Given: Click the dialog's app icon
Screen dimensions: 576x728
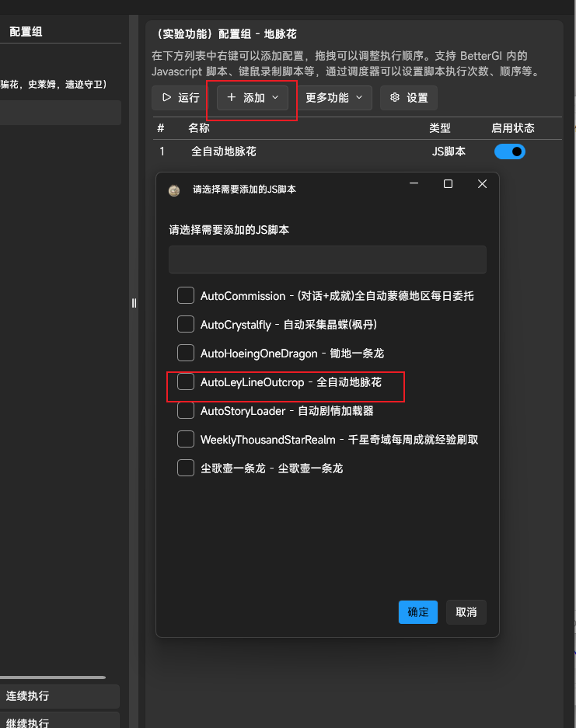Looking at the screenshot, I should [175, 190].
